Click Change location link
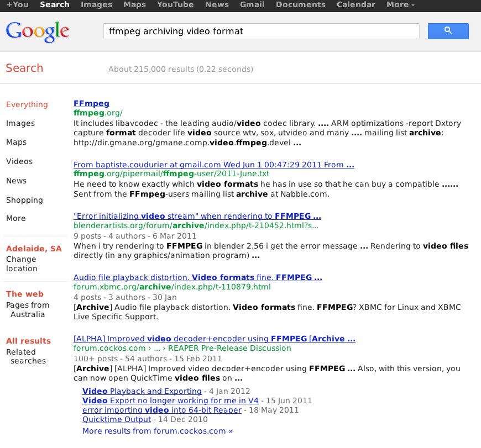 point(22,263)
